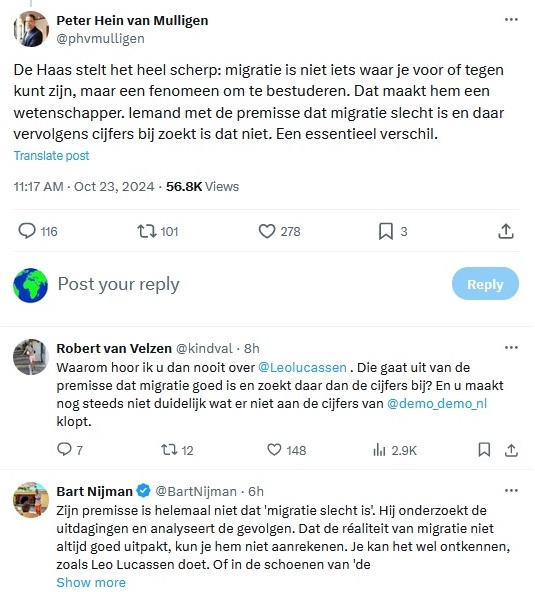Viewport: 535px width, 592px height.
Task: Click Translate post link
Action: [51, 156]
